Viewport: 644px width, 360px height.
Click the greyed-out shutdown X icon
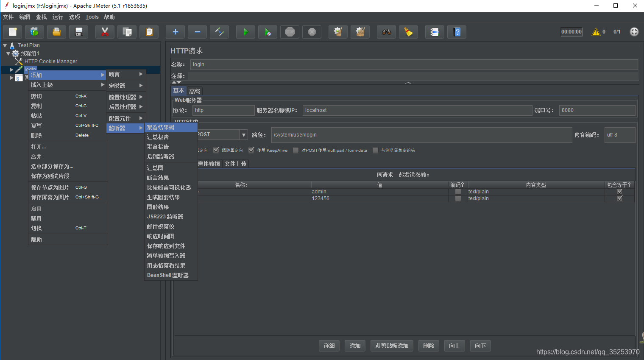pyautogui.click(x=312, y=32)
